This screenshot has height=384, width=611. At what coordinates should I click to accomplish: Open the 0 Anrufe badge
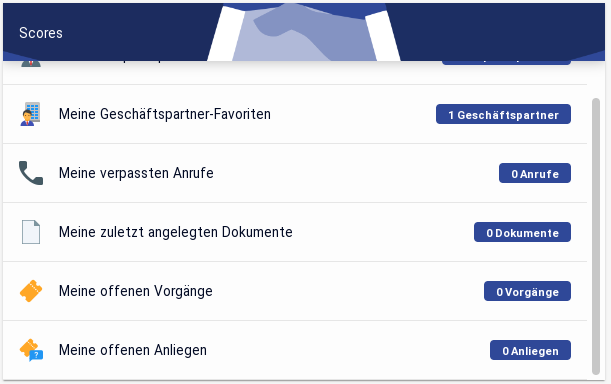(535, 173)
